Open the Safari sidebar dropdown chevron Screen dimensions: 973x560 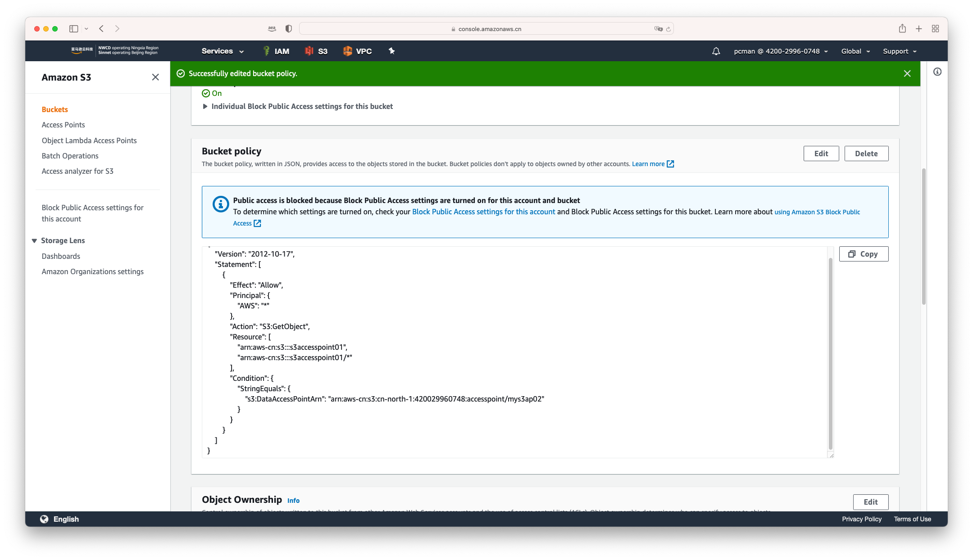pos(86,29)
